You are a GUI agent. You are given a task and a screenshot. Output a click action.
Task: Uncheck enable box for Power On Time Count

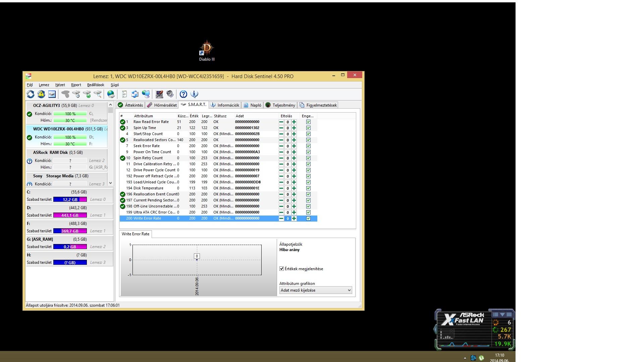click(308, 152)
